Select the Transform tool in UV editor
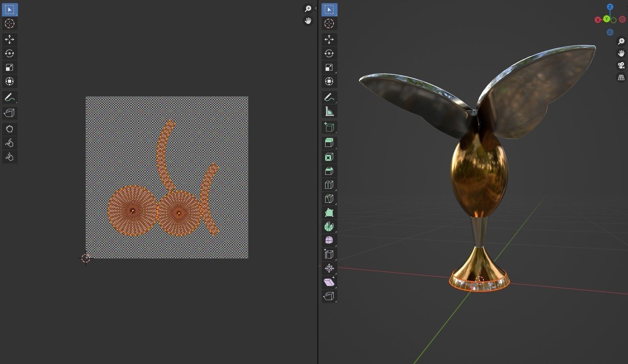Viewport: 628px width, 364px height. pos(10,81)
